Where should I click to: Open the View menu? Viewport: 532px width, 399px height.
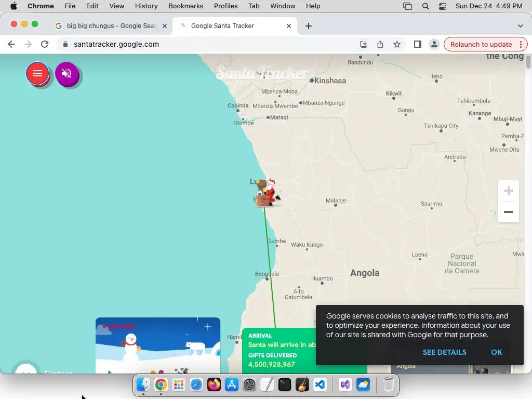pyautogui.click(x=117, y=6)
